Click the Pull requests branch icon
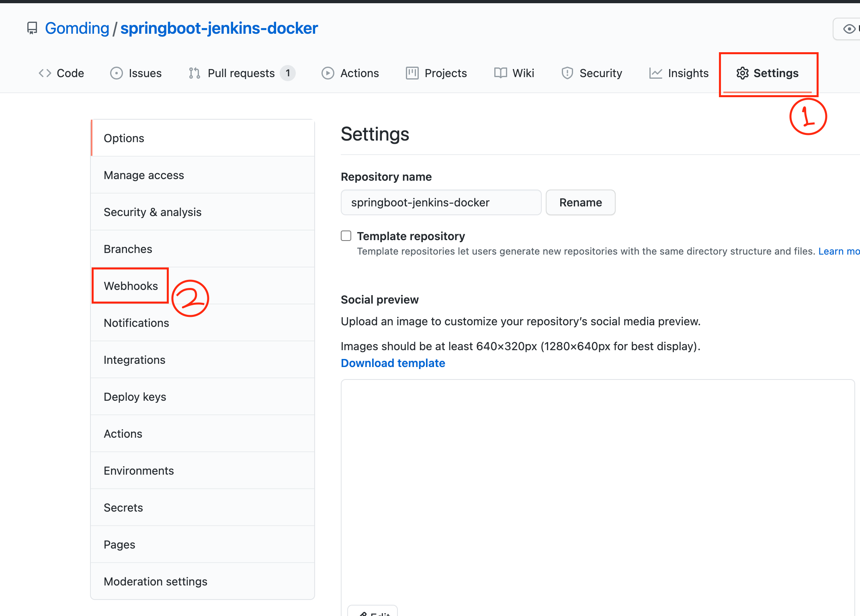Image resolution: width=860 pixels, height=616 pixels. click(195, 73)
